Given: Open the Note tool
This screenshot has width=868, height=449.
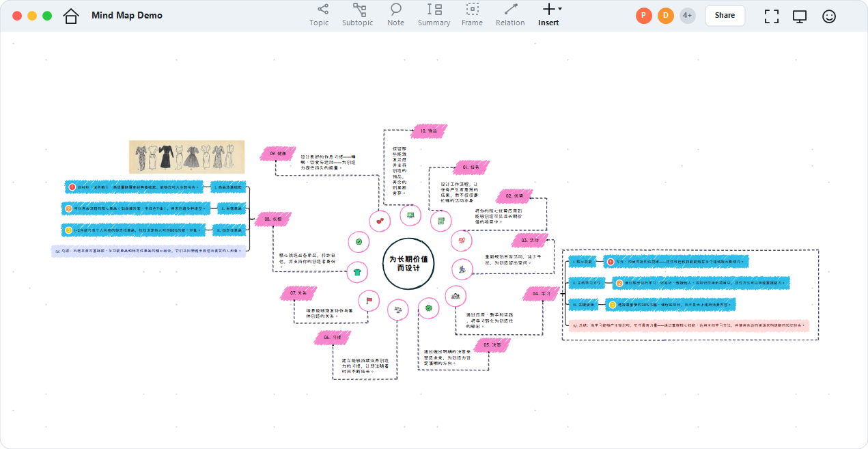Looking at the screenshot, I should tap(395, 15).
